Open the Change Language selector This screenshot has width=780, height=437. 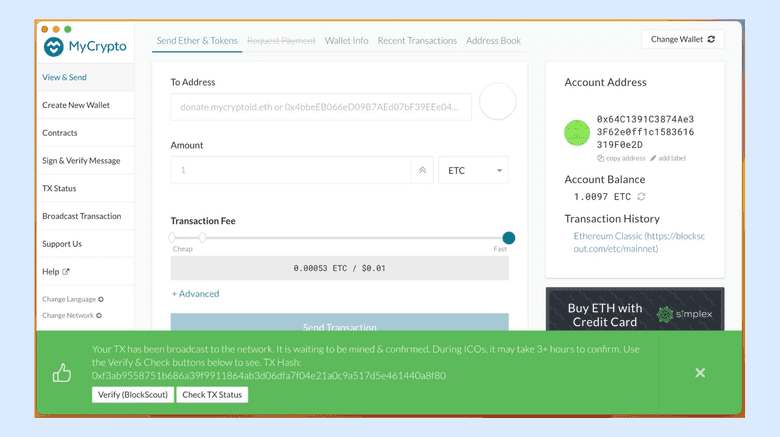[72, 299]
